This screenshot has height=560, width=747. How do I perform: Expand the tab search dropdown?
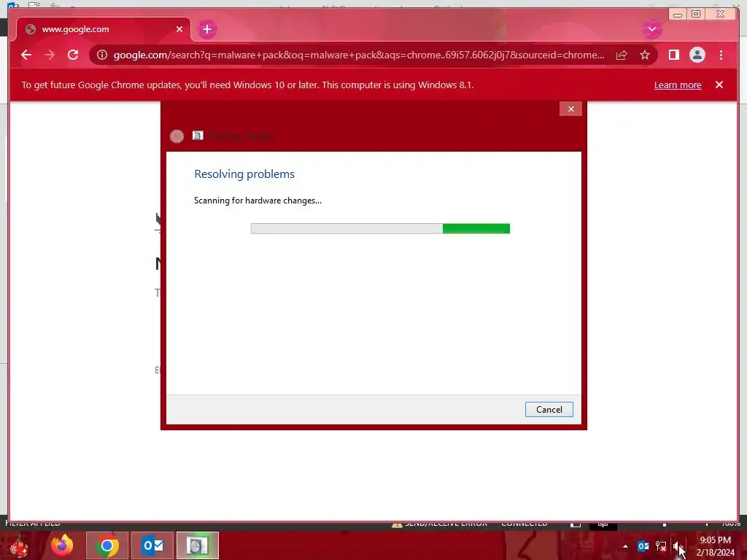point(651,29)
